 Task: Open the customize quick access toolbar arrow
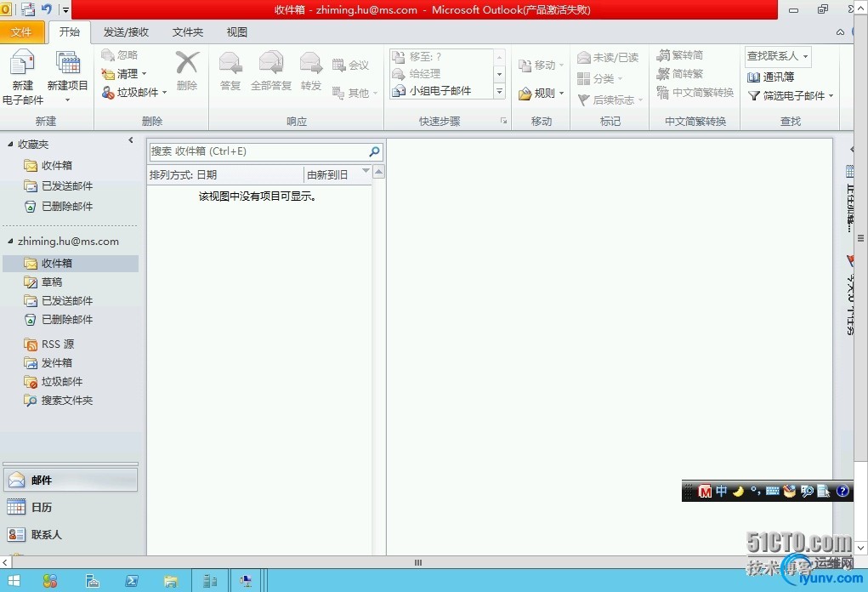65,9
